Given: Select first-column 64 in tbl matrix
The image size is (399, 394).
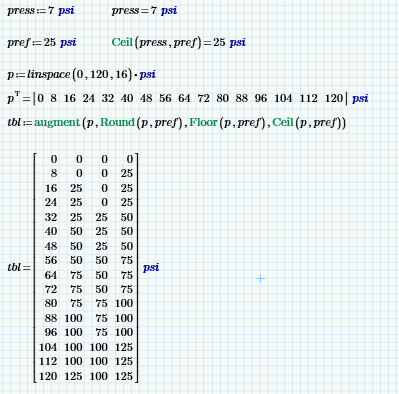Looking at the screenshot, I should pyautogui.click(x=51, y=275).
